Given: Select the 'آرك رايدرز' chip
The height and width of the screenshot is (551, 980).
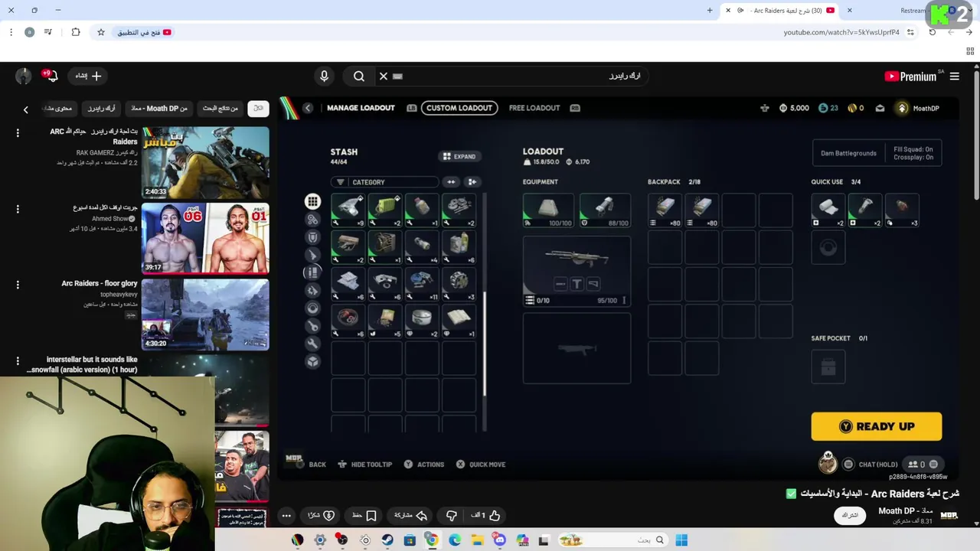Looking at the screenshot, I should [x=101, y=109].
